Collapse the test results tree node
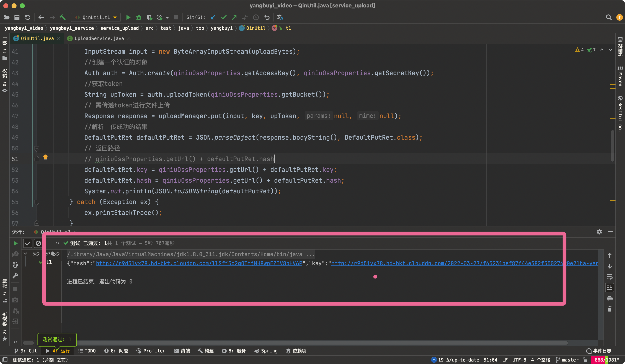Screen dimensions: 625x364 (x=25, y=253)
